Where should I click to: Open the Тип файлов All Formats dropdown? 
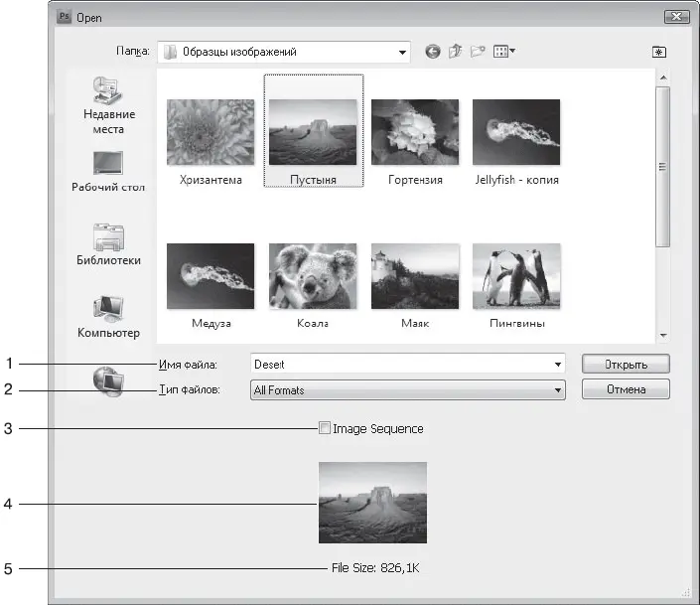408,390
